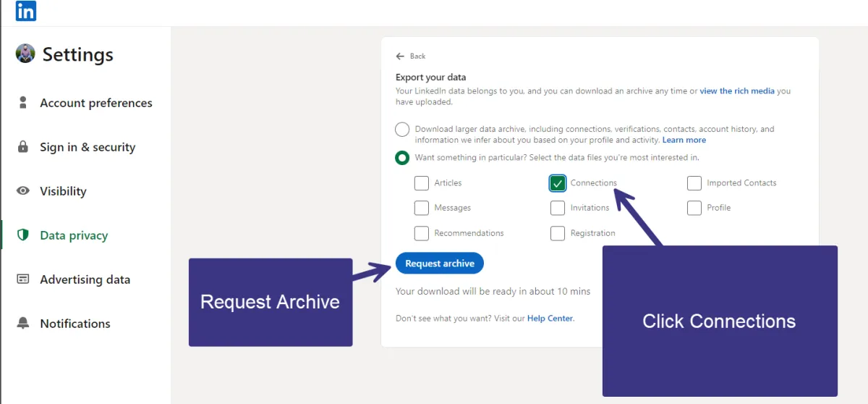Select the Download larger data archive radio
868x404 pixels.
coord(402,130)
